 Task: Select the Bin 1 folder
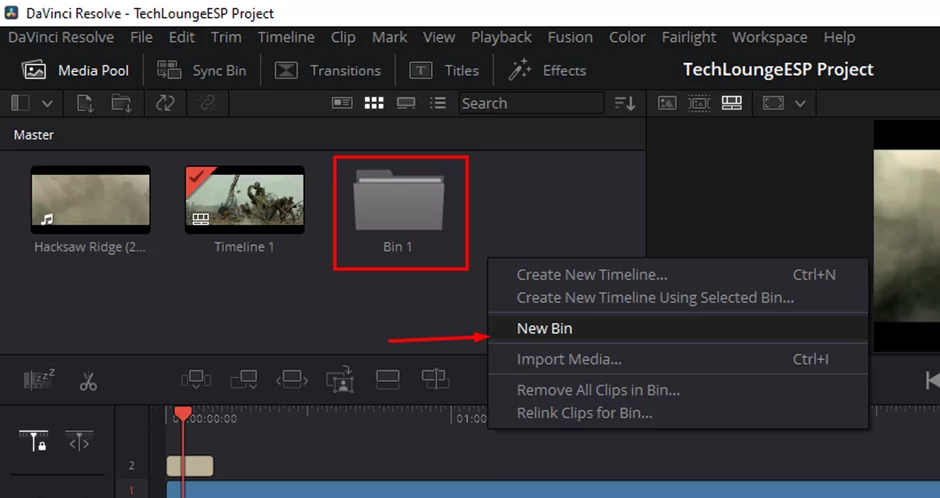399,201
